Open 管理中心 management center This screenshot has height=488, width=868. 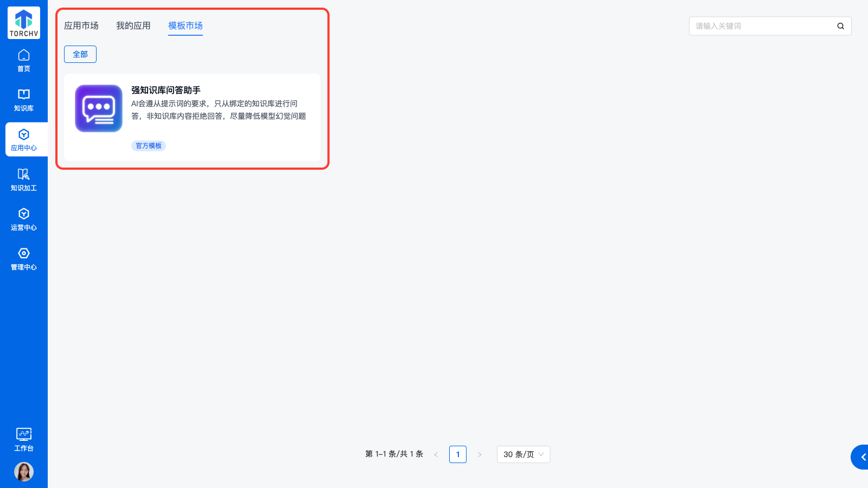[x=24, y=259]
